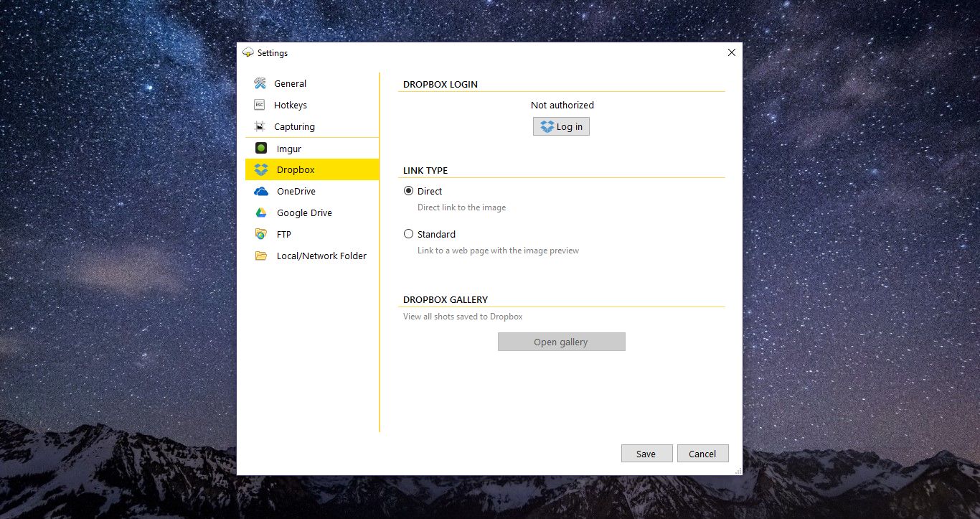Go to the Capturing section
Viewport: 980px width, 519px height.
tap(312, 126)
